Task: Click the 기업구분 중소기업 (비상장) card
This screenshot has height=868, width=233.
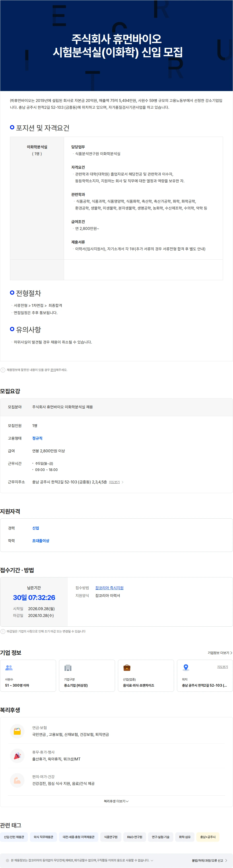Action: click(x=87, y=676)
